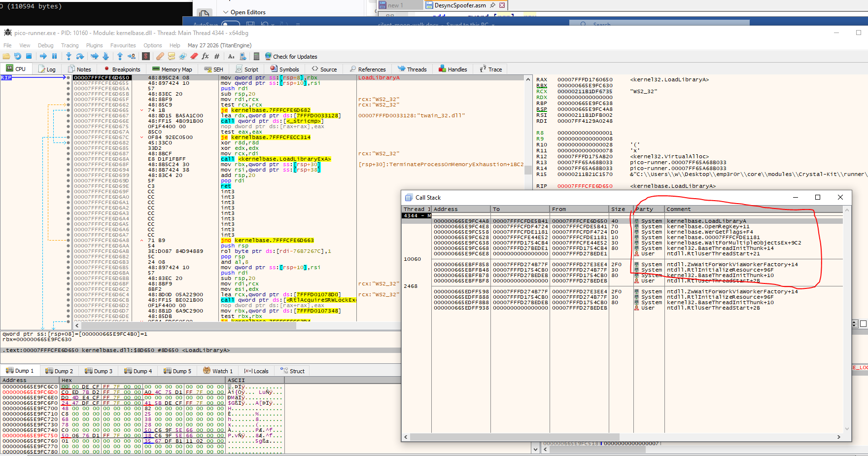The image size is (868, 456).
Task: Open the Variables hash icon
Action: point(217,56)
